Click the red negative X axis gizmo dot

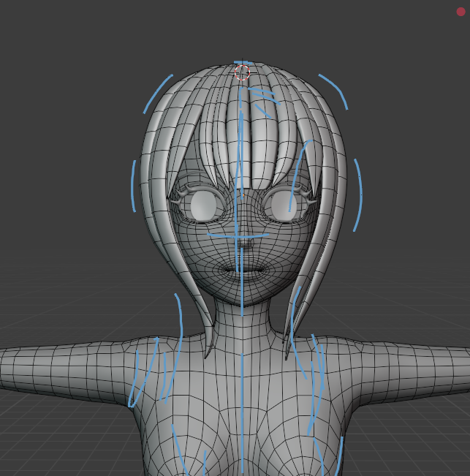point(460,12)
